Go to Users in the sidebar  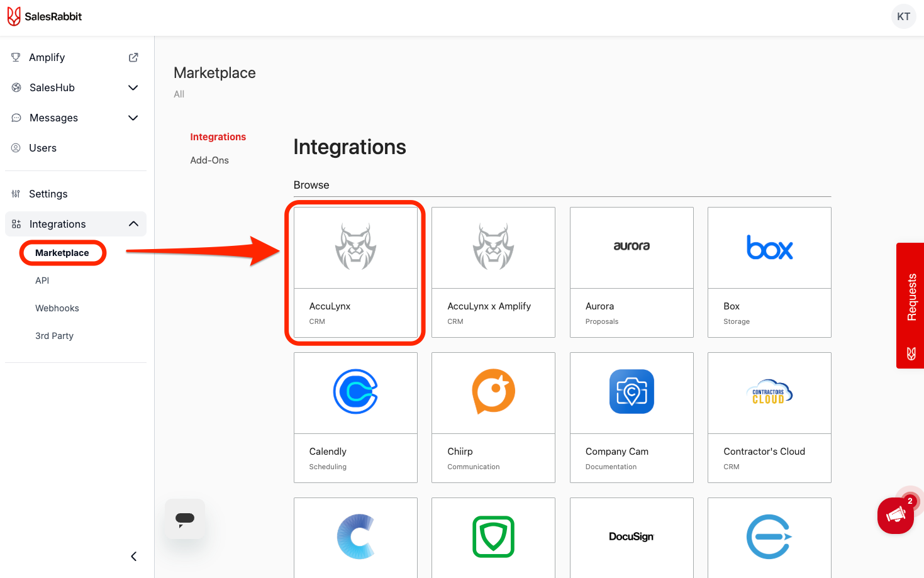coord(43,148)
